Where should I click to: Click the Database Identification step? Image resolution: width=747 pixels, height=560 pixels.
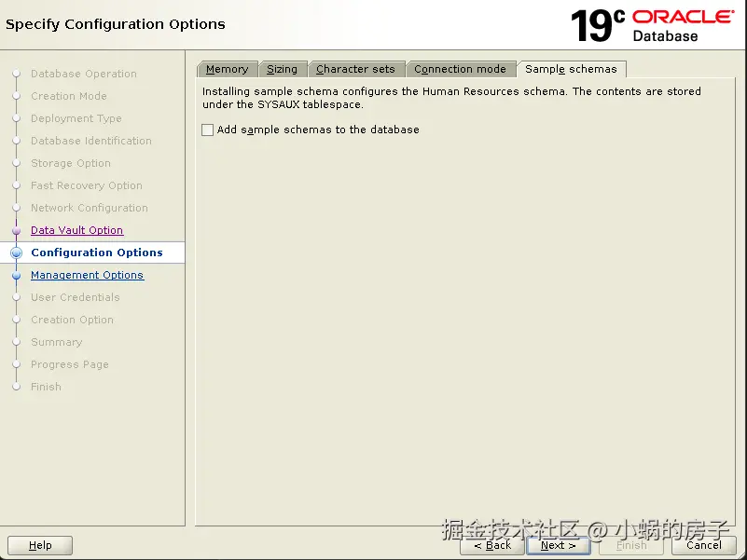click(x=91, y=141)
